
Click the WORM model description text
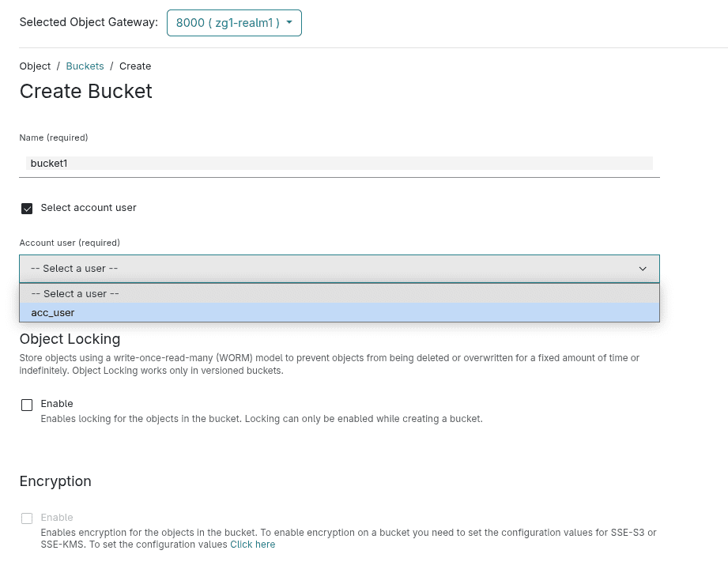[330, 364]
